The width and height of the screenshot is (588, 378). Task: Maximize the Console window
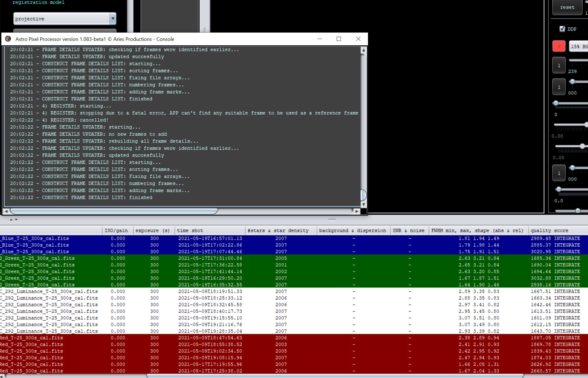[x=339, y=39]
